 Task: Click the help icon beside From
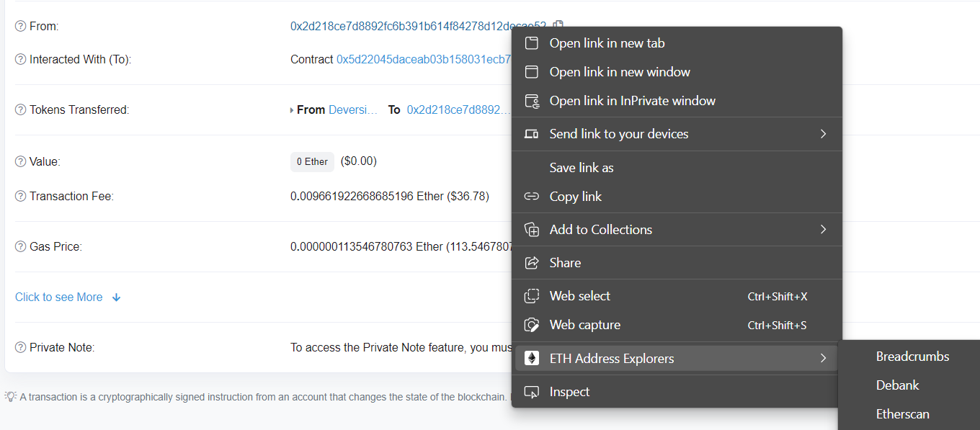(x=20, y=27)
